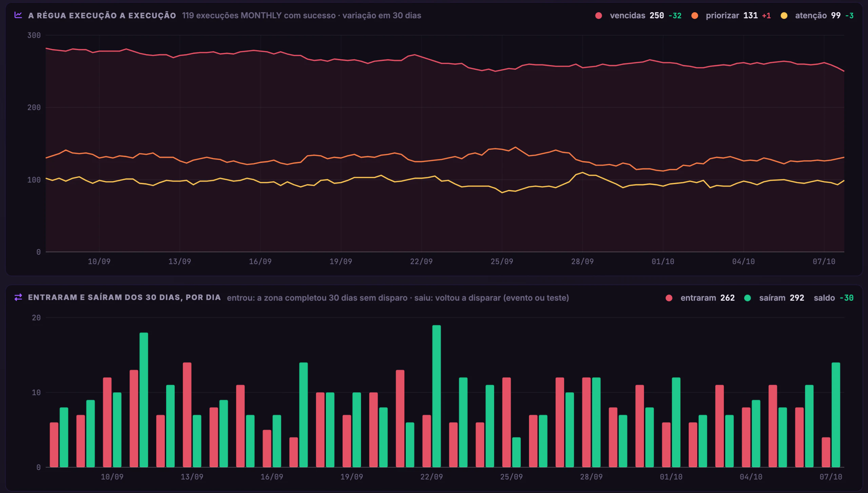Screen dimensions: 868x493
Task: Select the atenção legend label
Action: coord(811,16)
